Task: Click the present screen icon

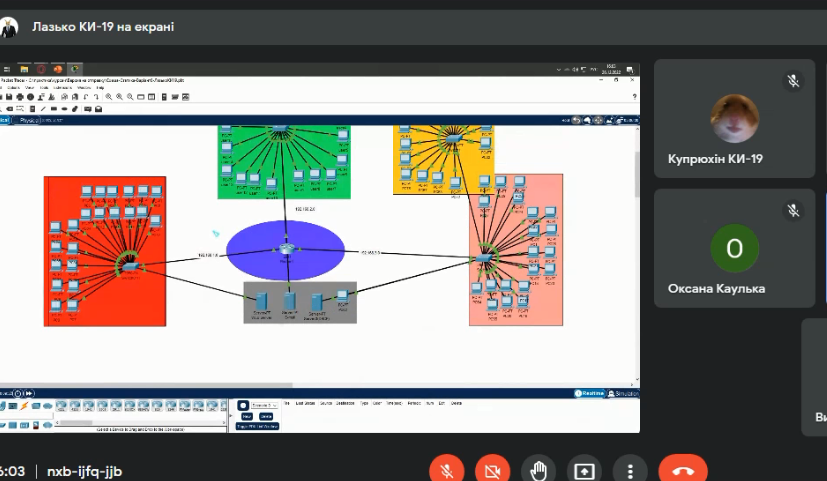Action: 584,469
